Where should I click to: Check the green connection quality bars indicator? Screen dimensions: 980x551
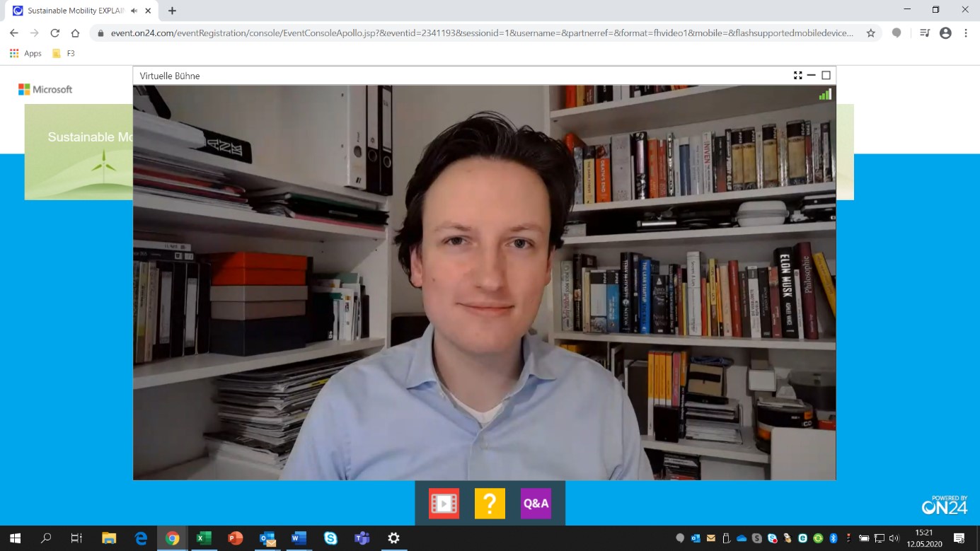click(825, 93)
